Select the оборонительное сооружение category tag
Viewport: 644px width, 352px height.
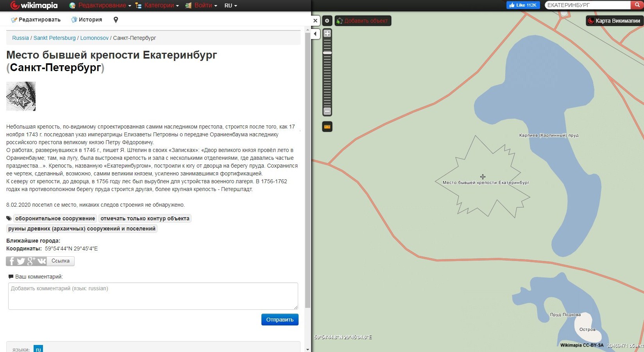coord(55,218)
